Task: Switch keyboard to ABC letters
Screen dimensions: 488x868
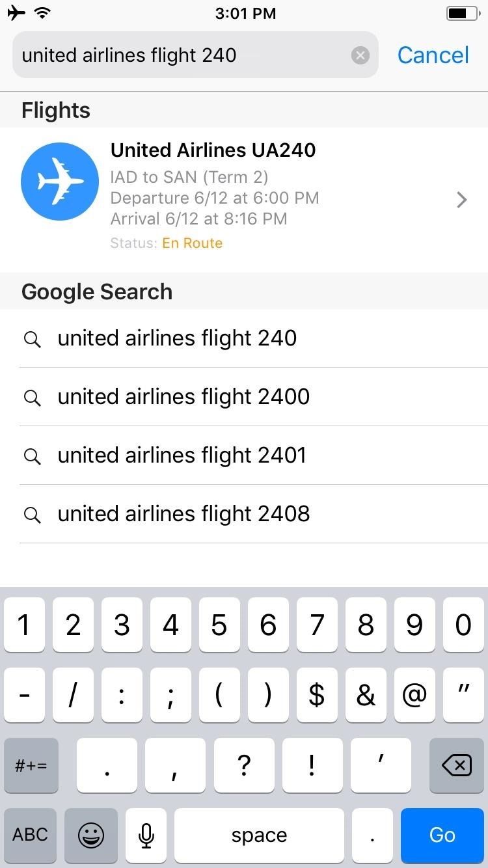Action: click(x=31, y=835)
